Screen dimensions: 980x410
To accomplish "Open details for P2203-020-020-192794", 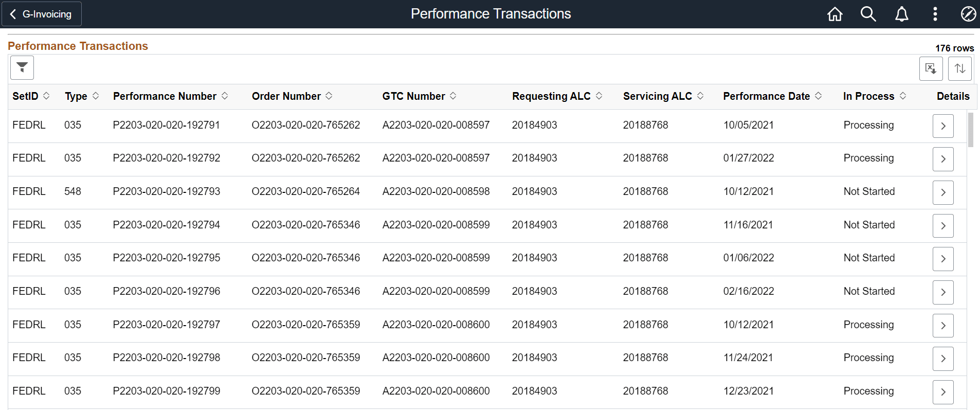I will pyautogui.click(x=943, y=226).
